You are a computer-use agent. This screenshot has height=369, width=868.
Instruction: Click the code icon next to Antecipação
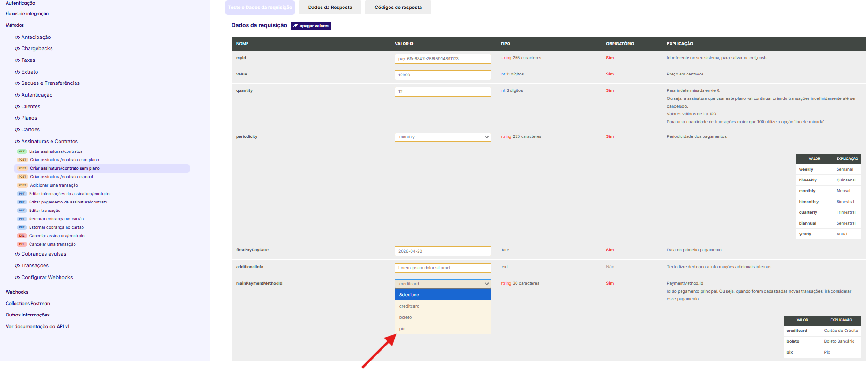[x=17, y=38]
